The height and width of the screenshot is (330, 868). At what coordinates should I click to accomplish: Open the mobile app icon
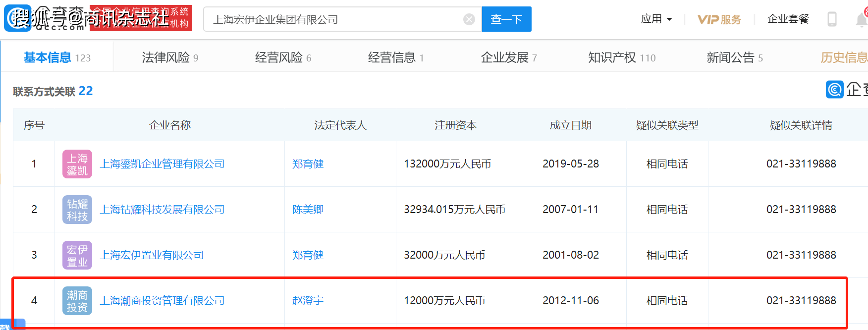coord(832,19)
